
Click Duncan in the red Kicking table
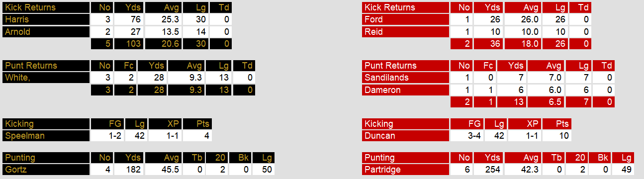(405, 136)
